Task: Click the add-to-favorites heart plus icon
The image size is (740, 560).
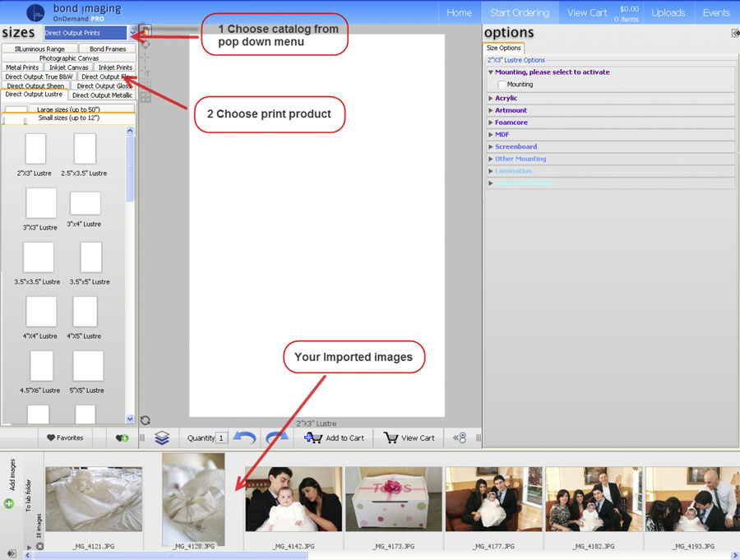Action: click(122, 438)
